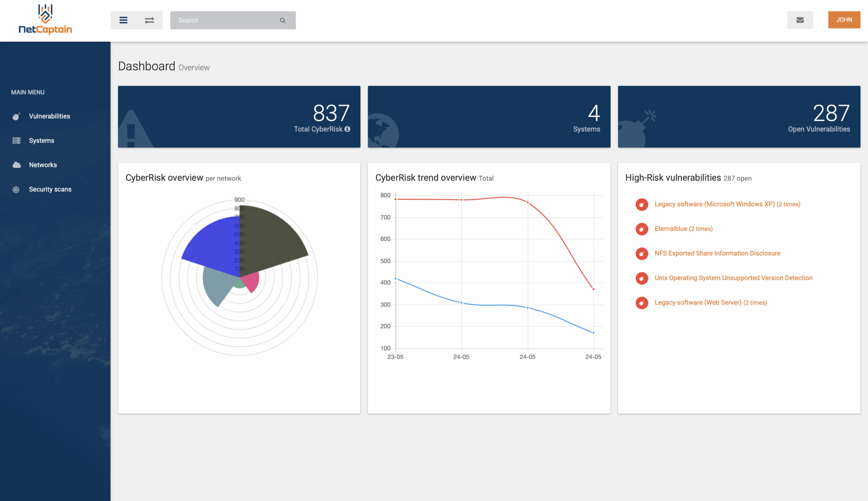The height and width of the screenshot is (501, 868).
Task: Click the info icon beside Total CyberRisk
Action: tap(348, 129)
